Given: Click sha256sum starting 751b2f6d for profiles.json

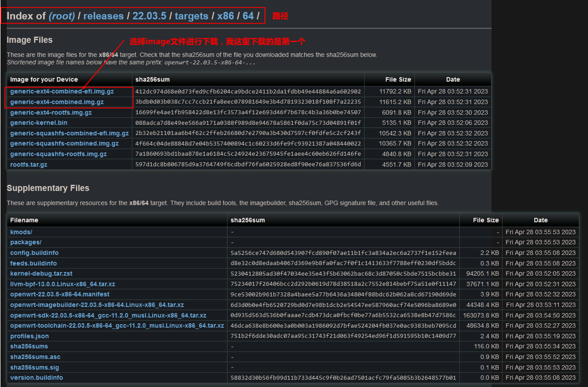Looking at the screenshot, I should (343, 336).
